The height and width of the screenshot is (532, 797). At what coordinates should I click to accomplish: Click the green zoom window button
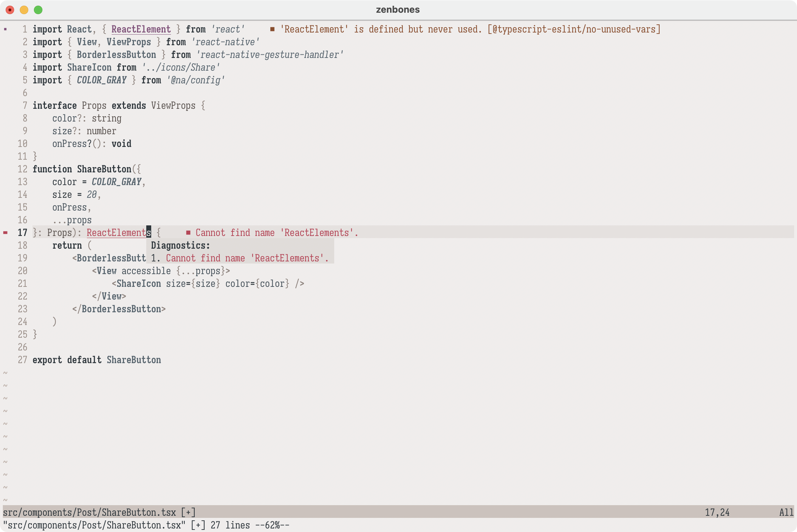click(x=38, y=10)
